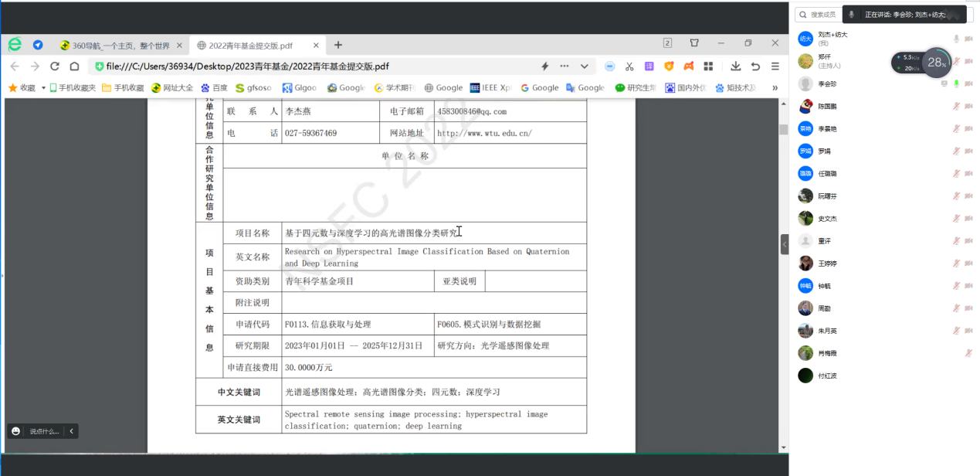
Task: Click the scissors screenshot icon
Action: (629, 66)
